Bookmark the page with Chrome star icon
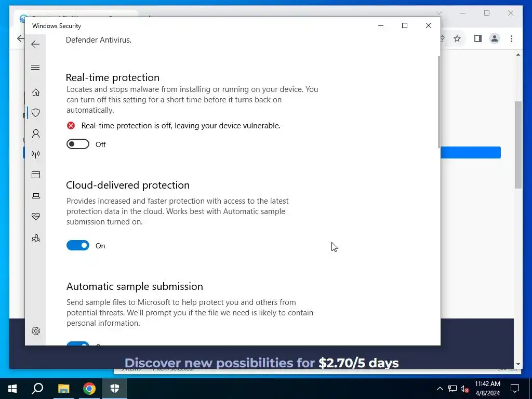 pos(457,38)
